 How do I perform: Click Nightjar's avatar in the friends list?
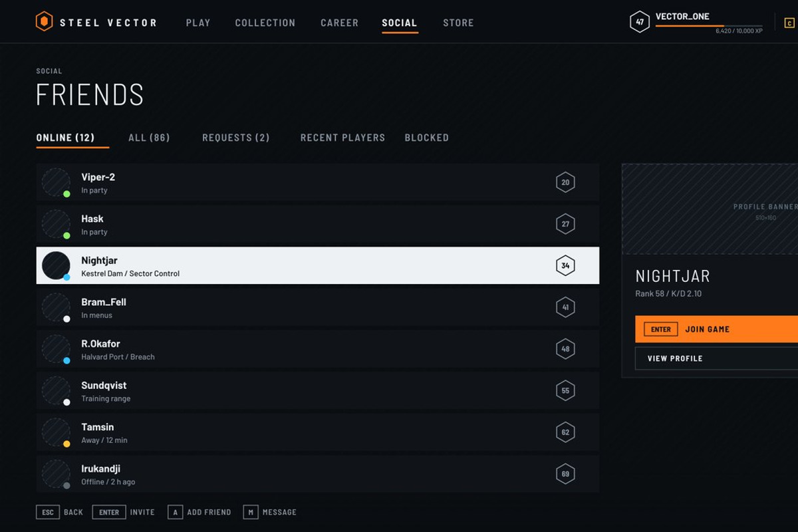pyautogui.click(x=56, y=265)
